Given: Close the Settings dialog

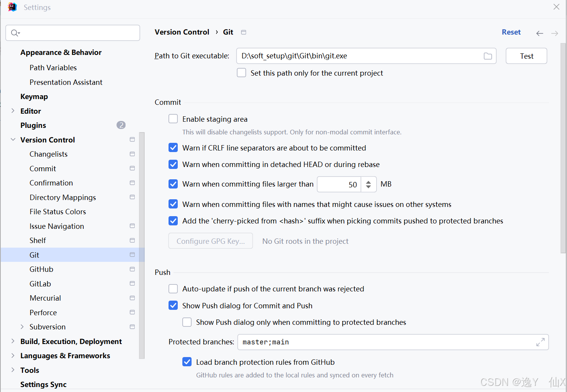Looking at the screenshot, I should pos(556,7).
